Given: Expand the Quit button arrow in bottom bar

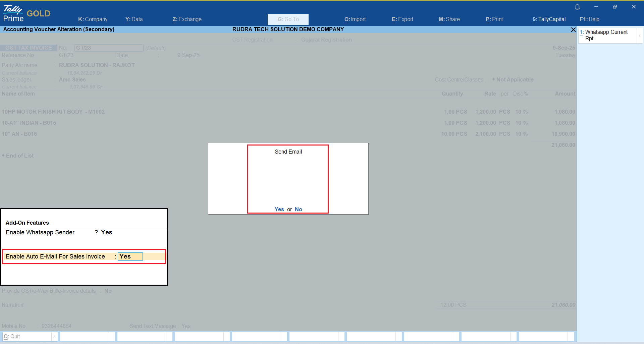Looking at the screenshot, I should point(54,337).
